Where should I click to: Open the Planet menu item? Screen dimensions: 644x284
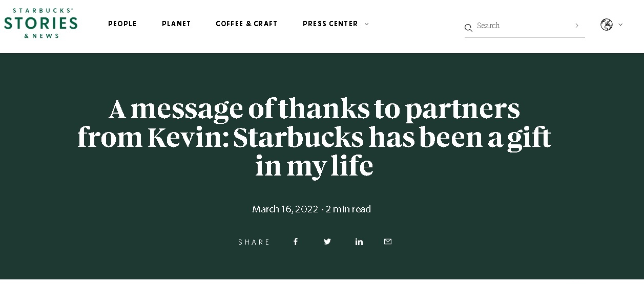click(x=176, y=24)
